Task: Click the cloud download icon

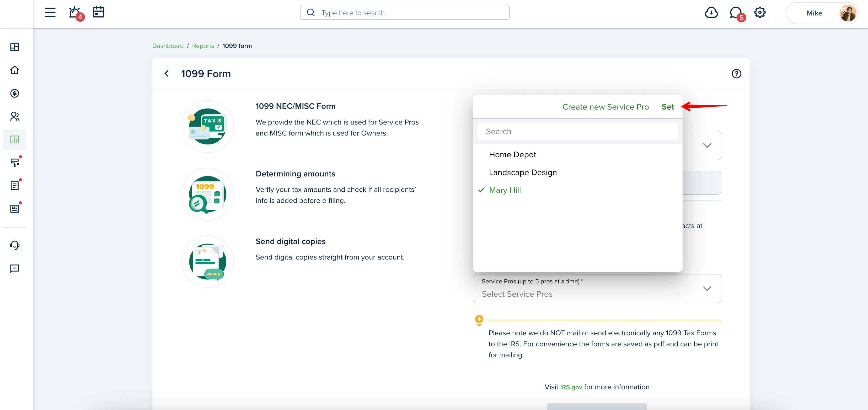Action: tap(711, 13)
